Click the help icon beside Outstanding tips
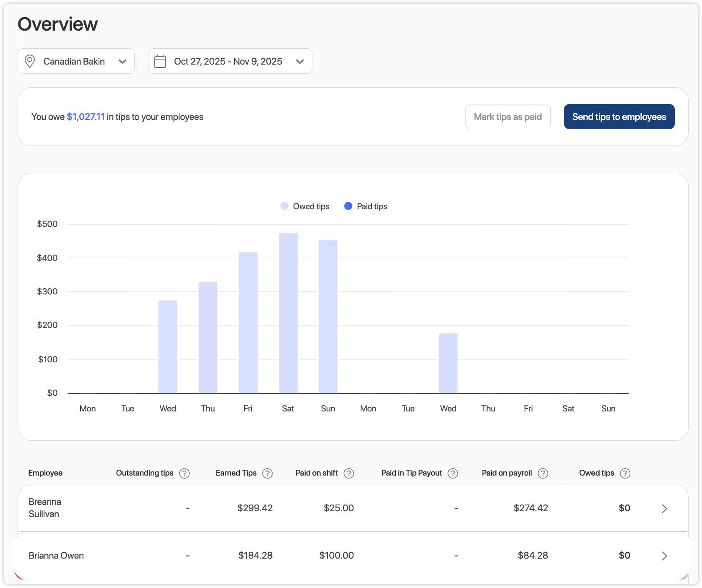The height and width of the screenshot is (588, 702). [x=184, y=473]
